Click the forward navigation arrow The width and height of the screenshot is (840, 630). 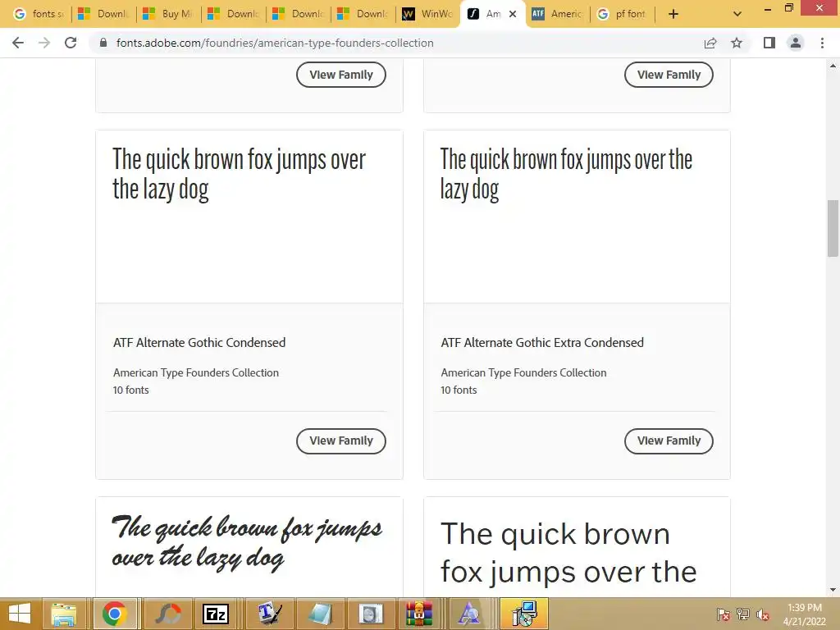[44, 43]
